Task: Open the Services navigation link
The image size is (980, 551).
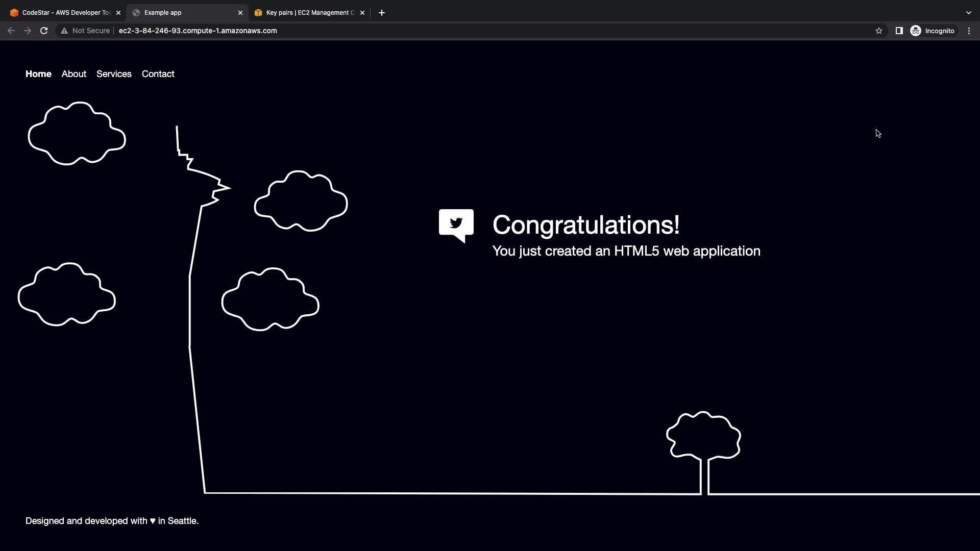Action: pyautogui.click(x=114, y=74)
